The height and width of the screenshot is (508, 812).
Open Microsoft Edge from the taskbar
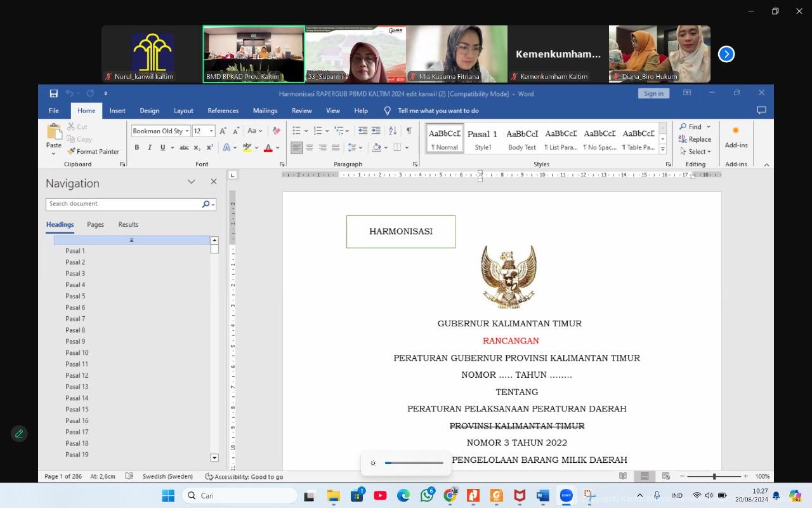[x=403, y=495]
